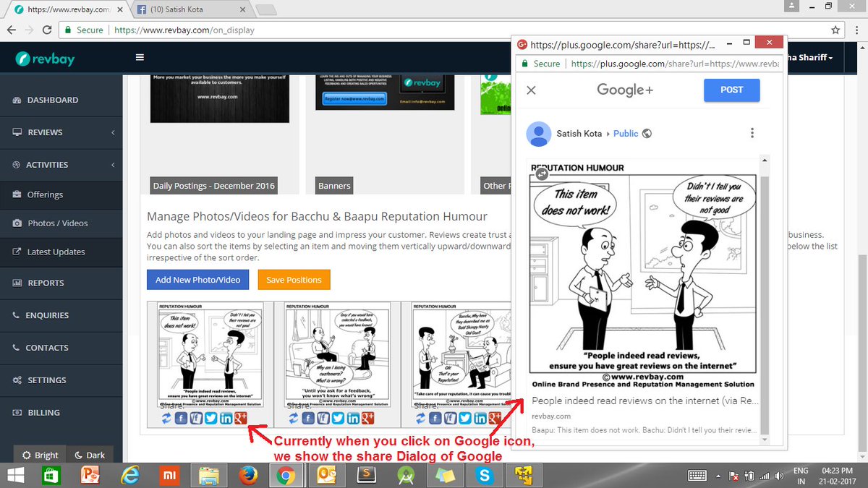
Task: Click the volume icon in system tray
Action: coord(780,476)
